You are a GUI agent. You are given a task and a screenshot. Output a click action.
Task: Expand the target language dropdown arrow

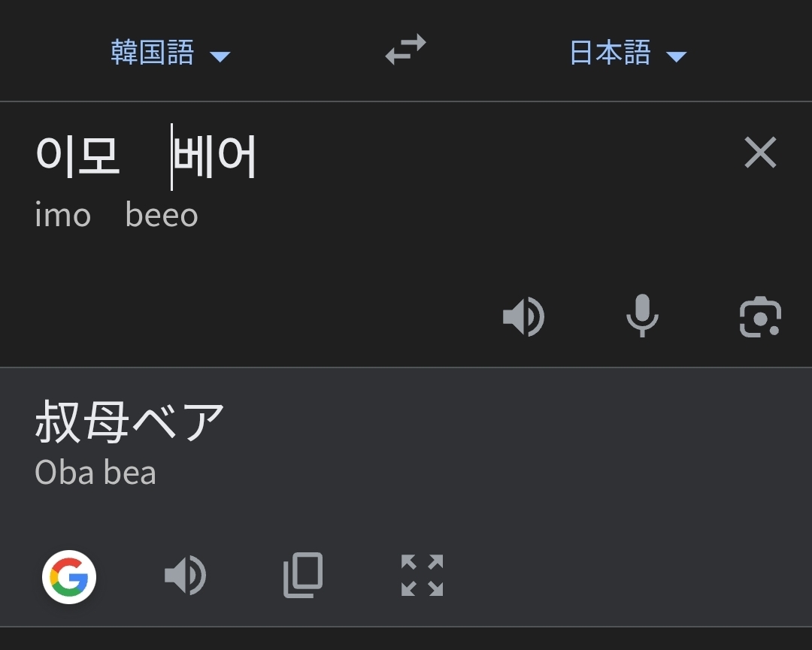click(677, 56)
